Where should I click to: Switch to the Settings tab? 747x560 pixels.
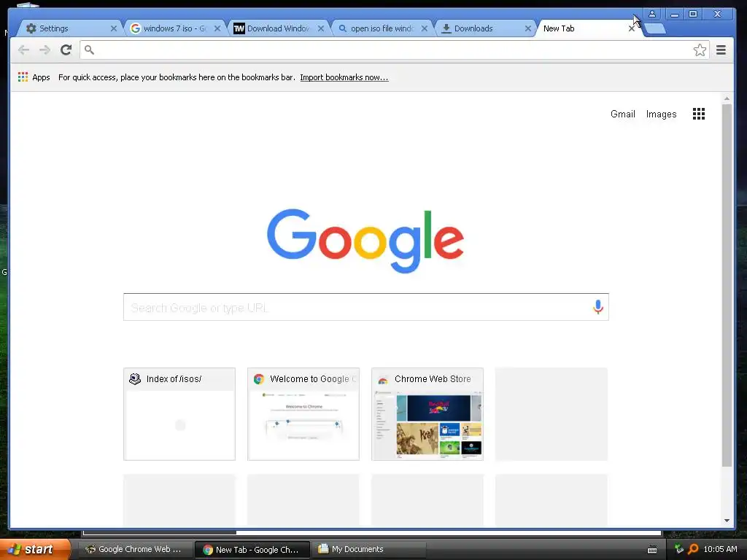coord(69,28)
